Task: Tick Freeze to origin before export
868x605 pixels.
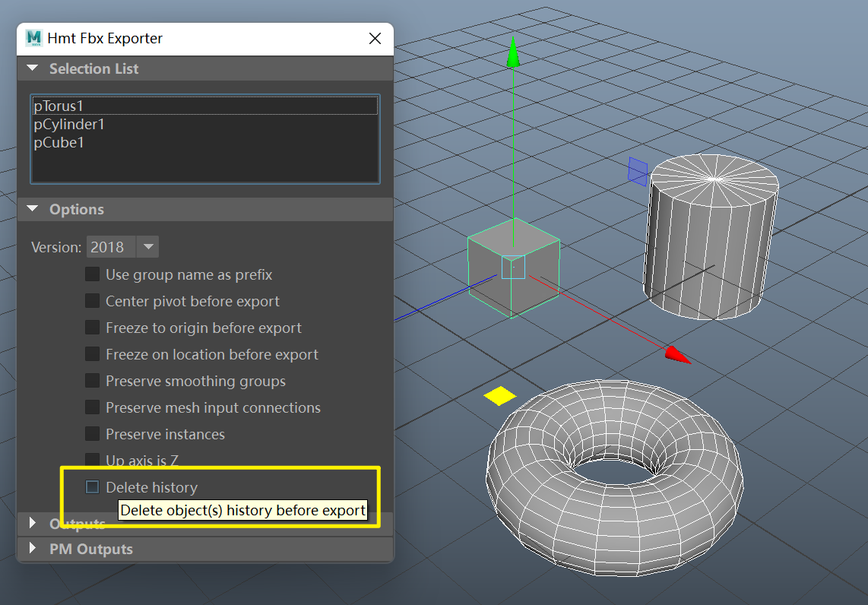Action: pos(92,328)
